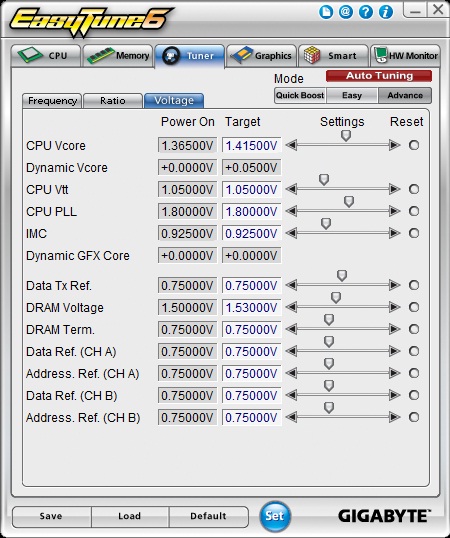Viewport: 450px width, 538px height.
Task: Reset CPU PLL radio button
Action: click(414, 211)
